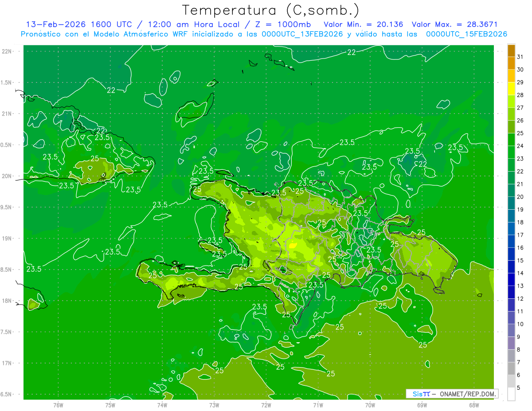Viewport: 532px width, 411px height.
Task: Click the color scale label 10
Action: click(x=520, y=324)
